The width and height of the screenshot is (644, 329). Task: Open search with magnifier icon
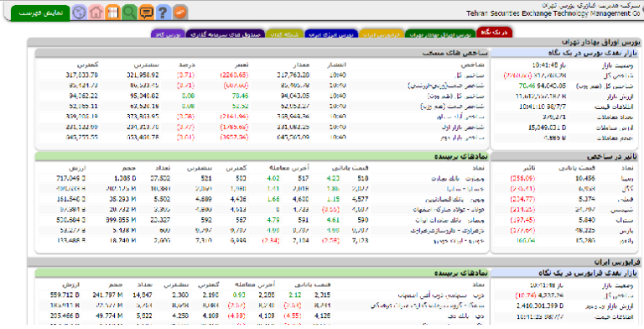[129, 13]
